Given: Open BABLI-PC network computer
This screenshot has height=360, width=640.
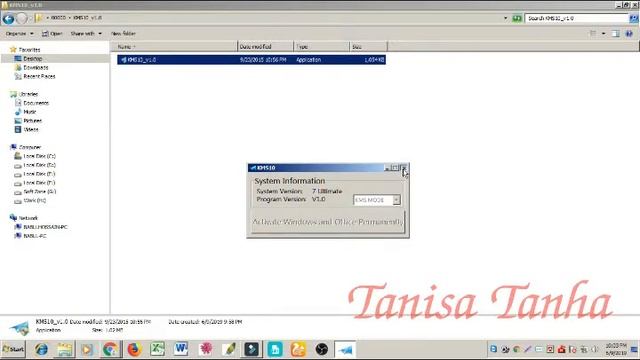Looking at the screenshot, I should (31, 236).
